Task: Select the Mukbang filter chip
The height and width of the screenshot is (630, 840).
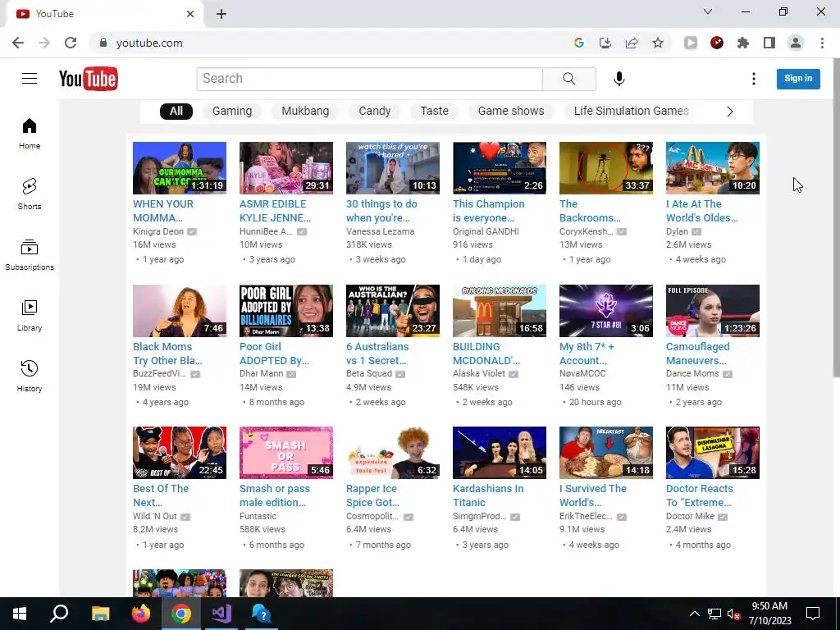Action: [305, 111]
